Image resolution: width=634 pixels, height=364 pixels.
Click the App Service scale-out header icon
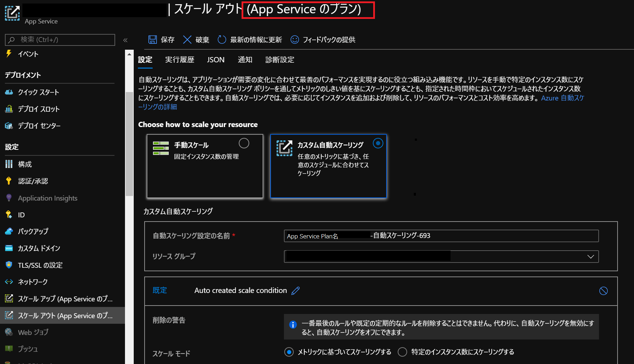point(12,13)
